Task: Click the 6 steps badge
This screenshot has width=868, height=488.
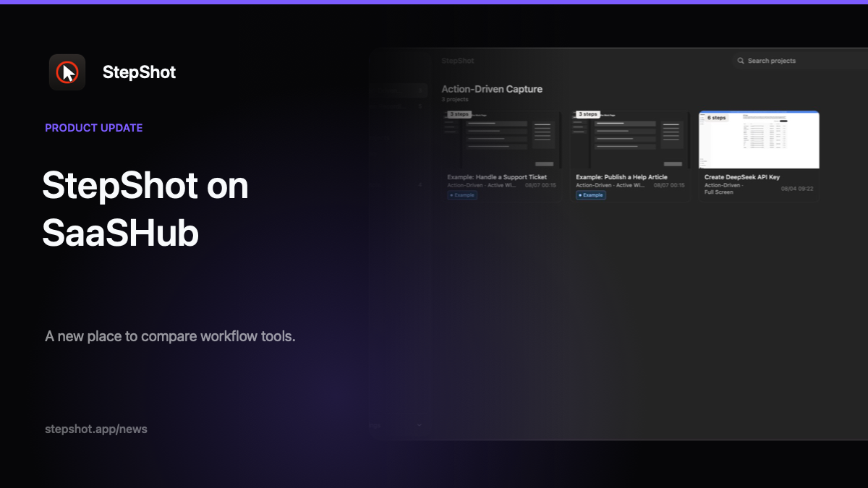Action: coord(716,117)
